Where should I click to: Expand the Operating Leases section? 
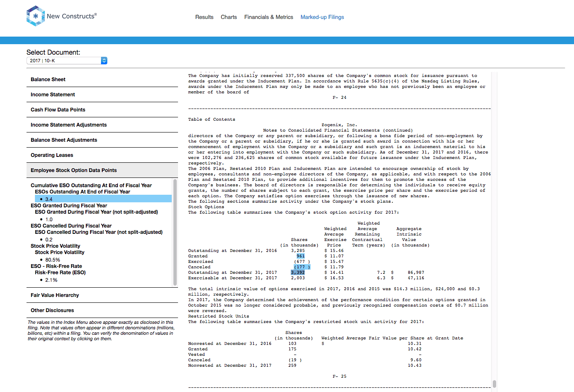pos(102,155)
